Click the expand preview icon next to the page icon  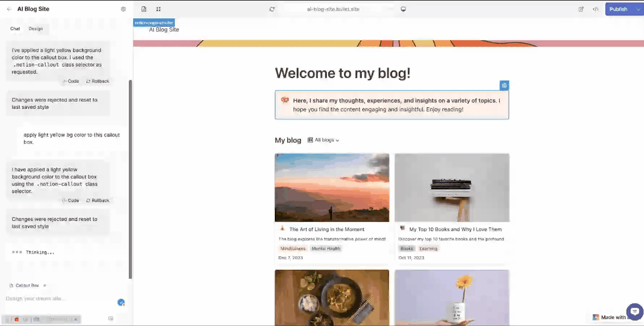click(x=158, y=9)
